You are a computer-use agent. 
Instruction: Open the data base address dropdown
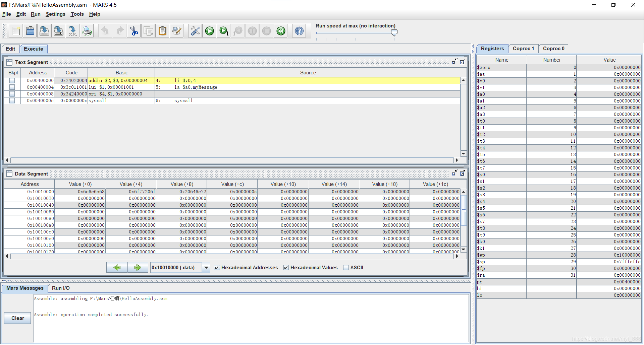point(206,268)
